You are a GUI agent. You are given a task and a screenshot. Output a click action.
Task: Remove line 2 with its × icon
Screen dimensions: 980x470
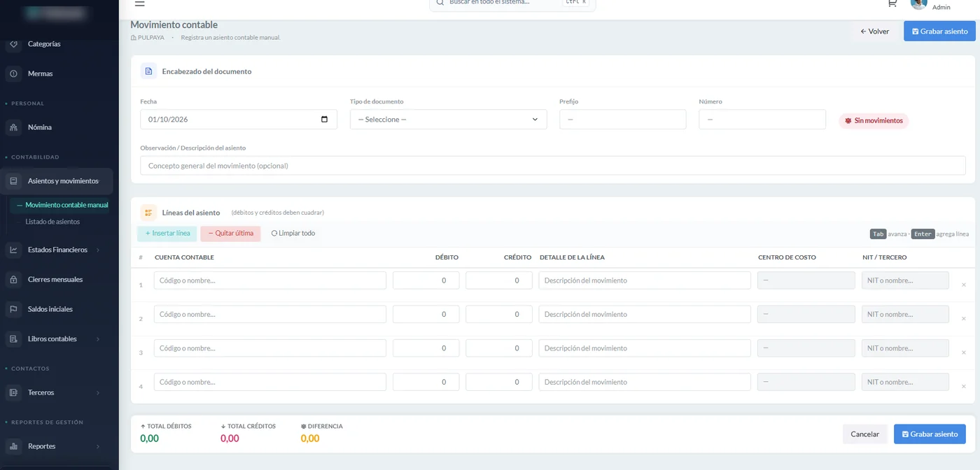click(964, 318)
